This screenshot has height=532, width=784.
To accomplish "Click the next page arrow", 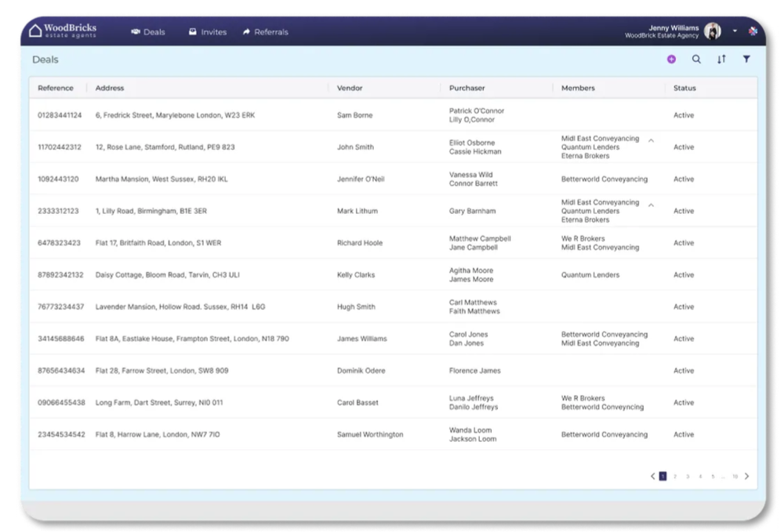I will coord(746,476).
